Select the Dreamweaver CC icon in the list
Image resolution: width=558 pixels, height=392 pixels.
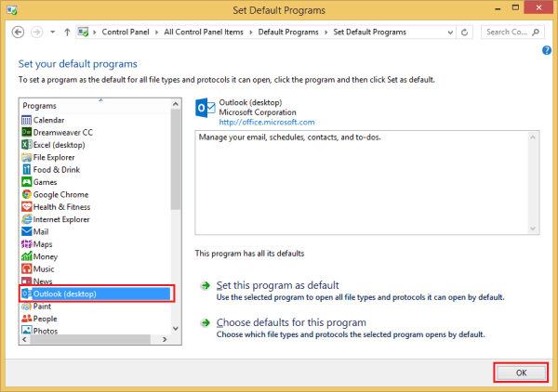click(x=26, y=132)
